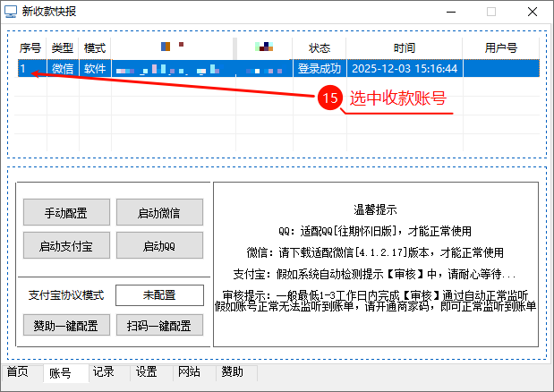
Task: Switch to the 首页 tab
Action: coord(18,372)
